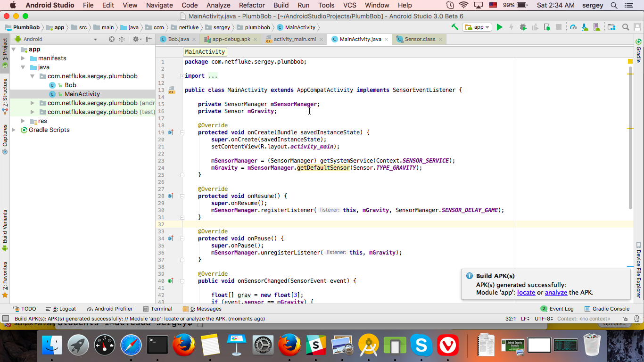Open Android Studio from the Dock

(368, 346)
